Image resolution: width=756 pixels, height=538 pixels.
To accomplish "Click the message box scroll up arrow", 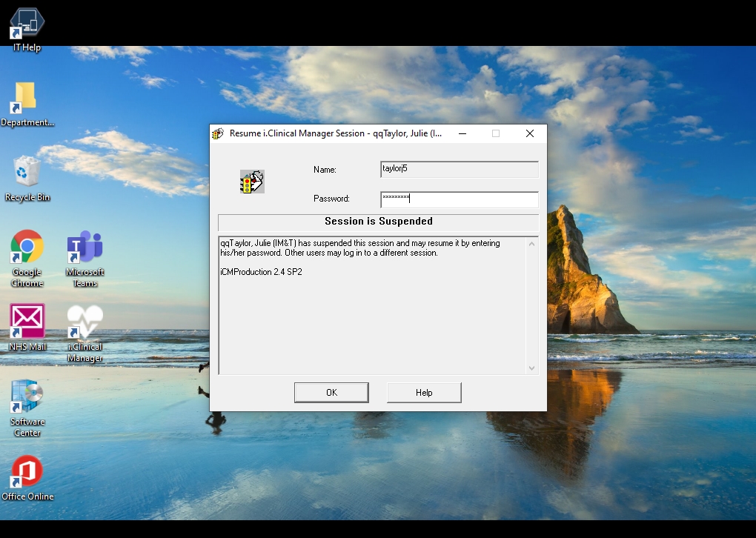I will [532, 244].
